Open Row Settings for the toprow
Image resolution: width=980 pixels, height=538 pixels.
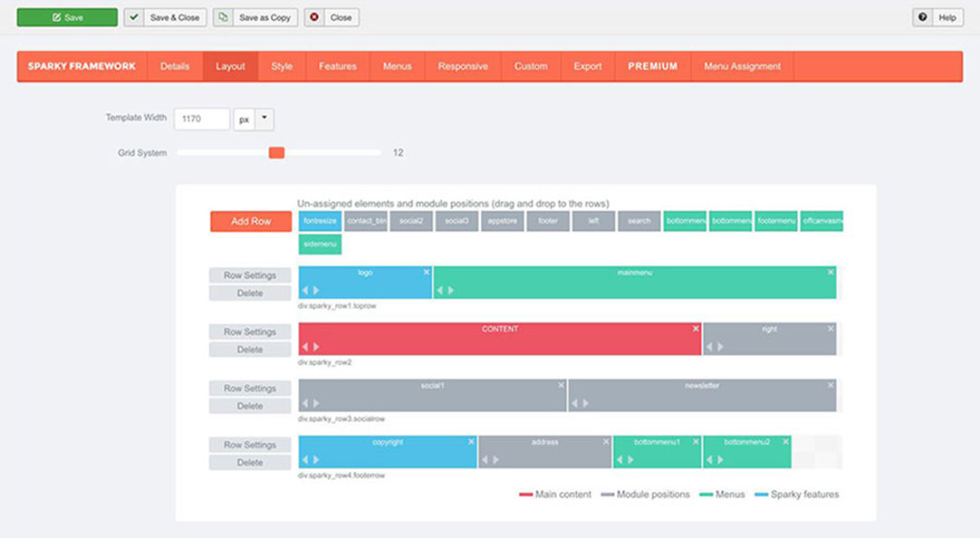[250, 275]
